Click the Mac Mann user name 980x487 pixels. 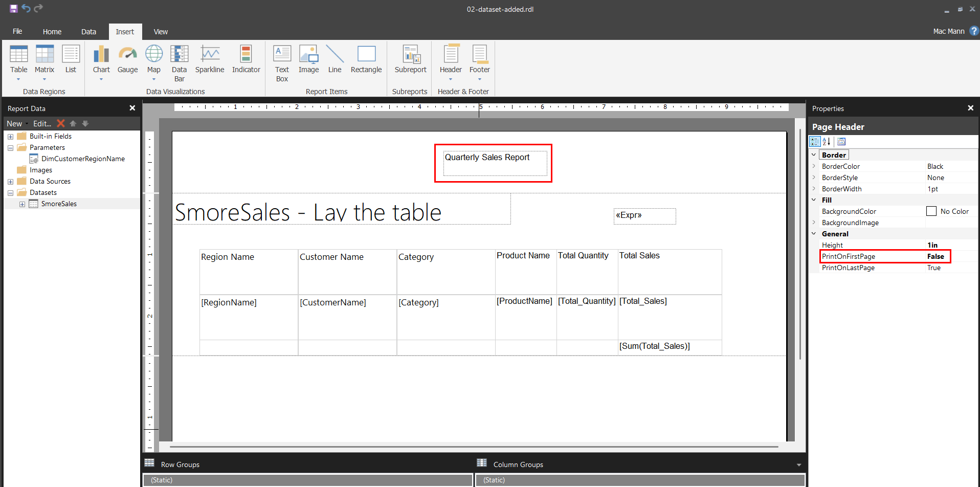949,31
